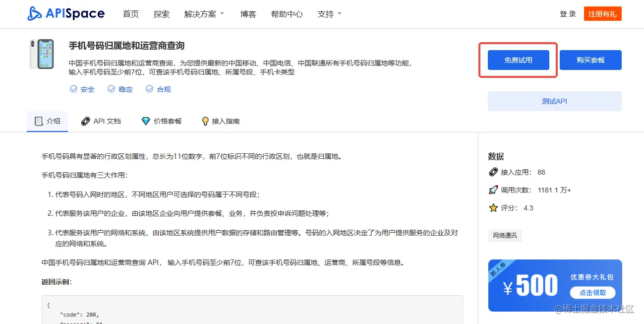Open the 支持 menu label
644x324 pixels.
(326, 14)
